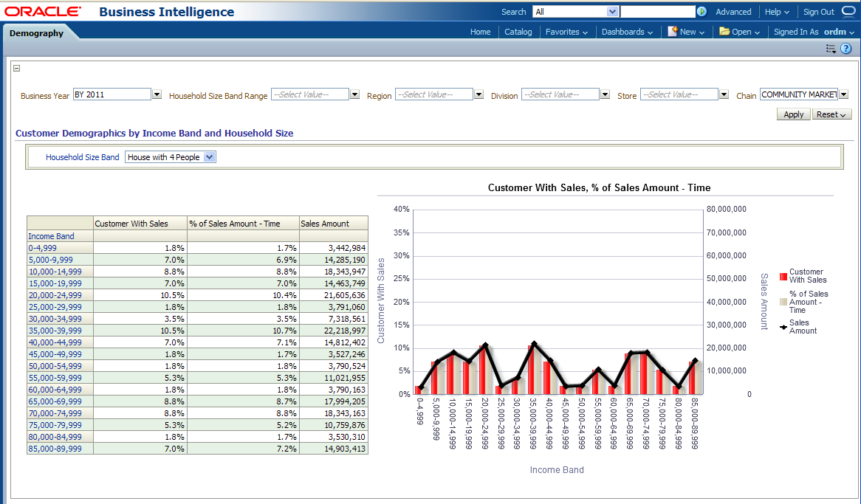Click the Open folder icon

[x=724, y=32]
